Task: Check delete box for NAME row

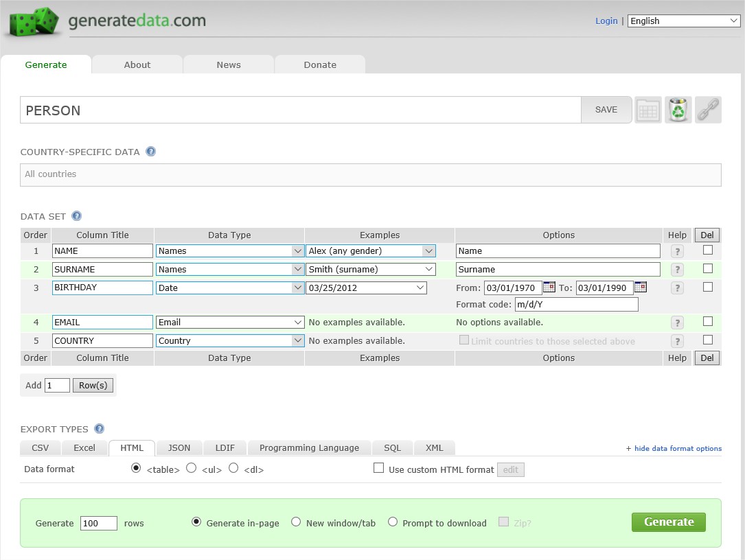Action: 707,250
